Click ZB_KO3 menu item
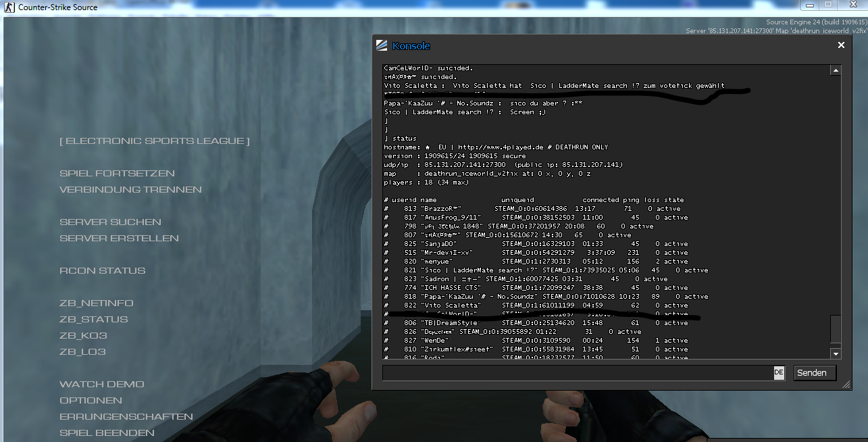The width and height of the screenshot is (868, 442). (x=83, y=336)
